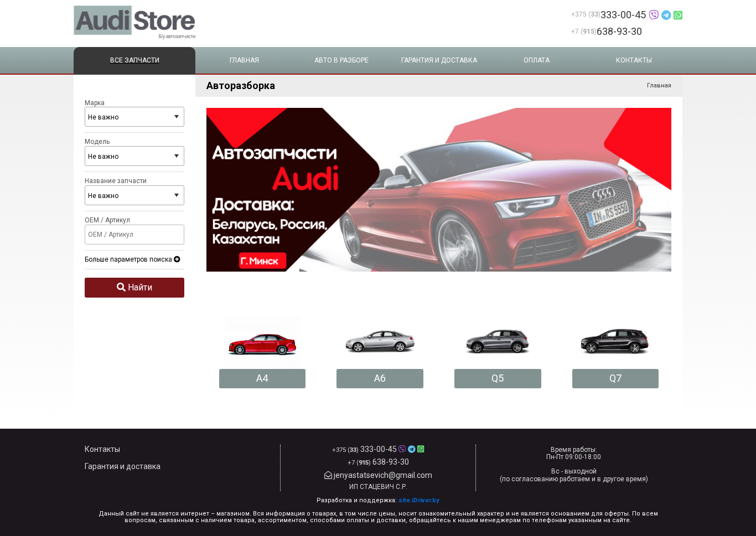Select the A4 model button
The height and width of the screenshot is (536, 756).
[262, 379]
